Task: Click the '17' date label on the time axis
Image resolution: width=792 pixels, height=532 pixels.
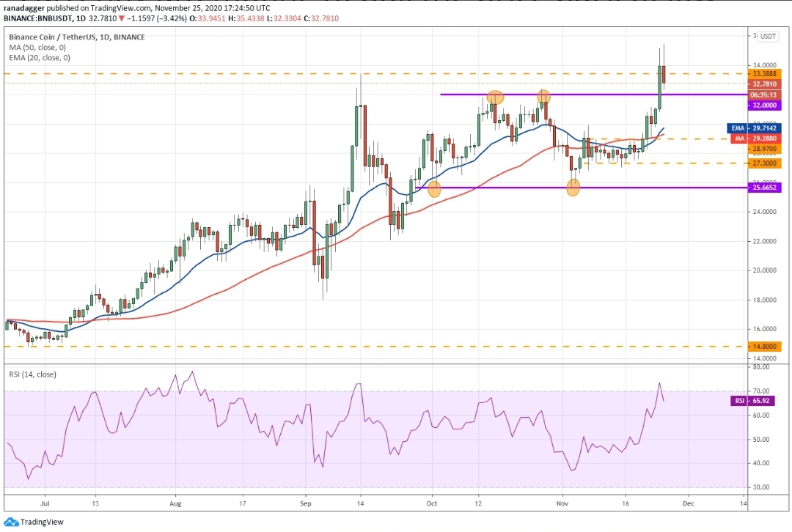Action: tap(243, 503)
